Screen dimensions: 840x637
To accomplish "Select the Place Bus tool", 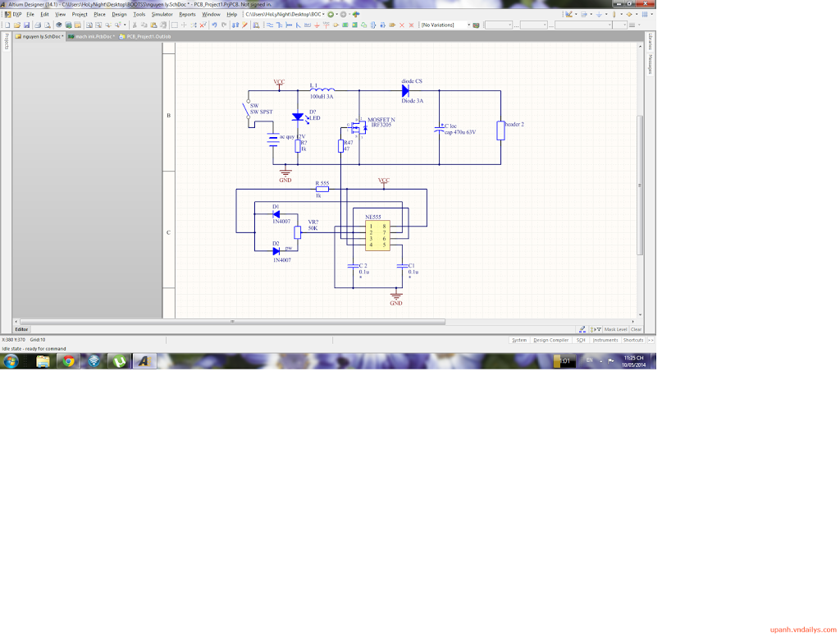I will click(279, 25).
